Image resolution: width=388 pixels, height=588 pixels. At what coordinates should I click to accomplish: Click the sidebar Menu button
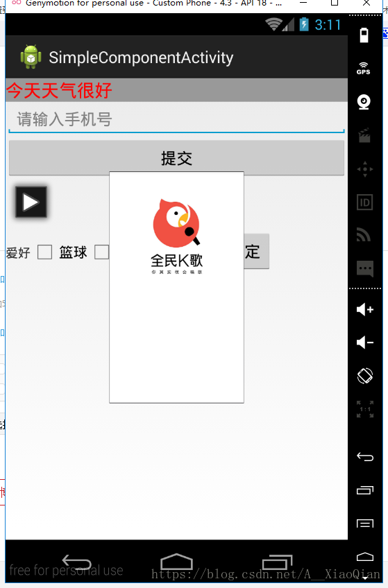364,524
